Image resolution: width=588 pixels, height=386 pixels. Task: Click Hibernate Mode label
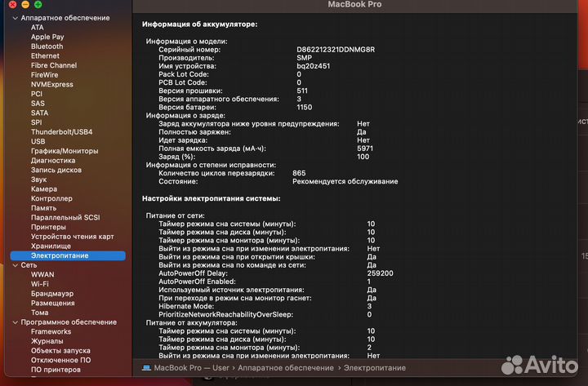(186, 307)
